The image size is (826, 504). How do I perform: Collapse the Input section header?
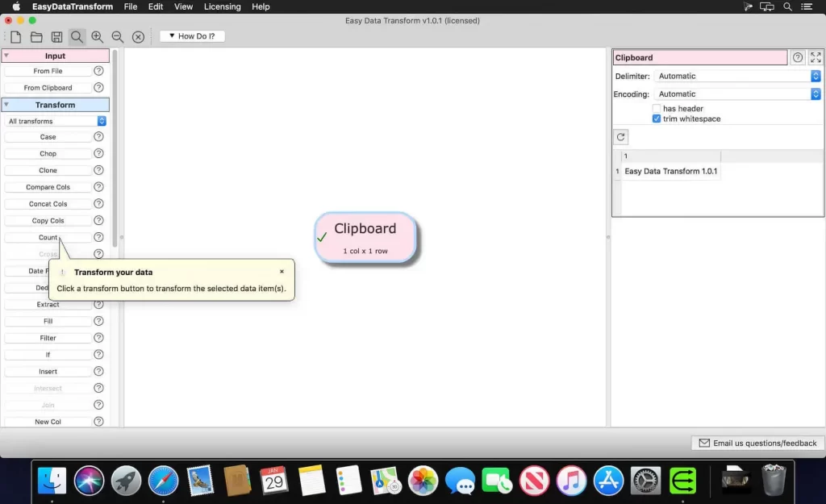tap(55, 55)
